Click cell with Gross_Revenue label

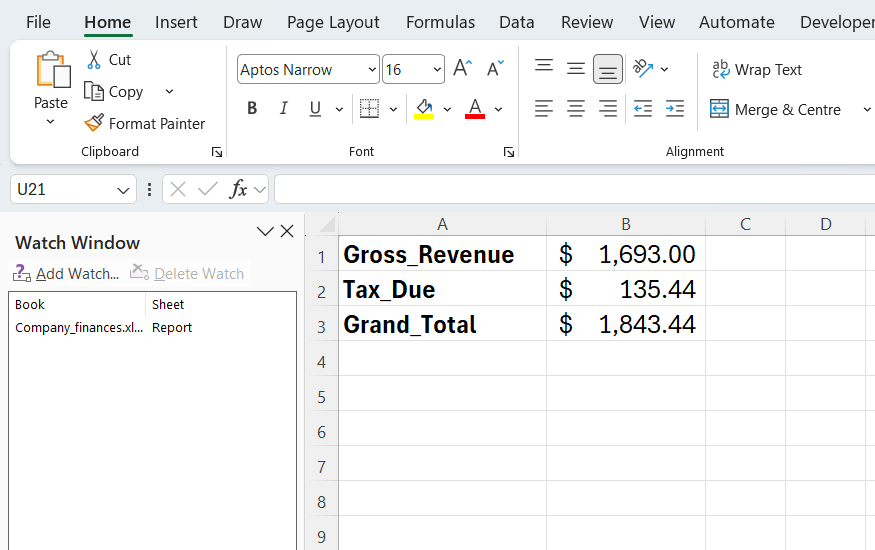[x=443, y=254]
